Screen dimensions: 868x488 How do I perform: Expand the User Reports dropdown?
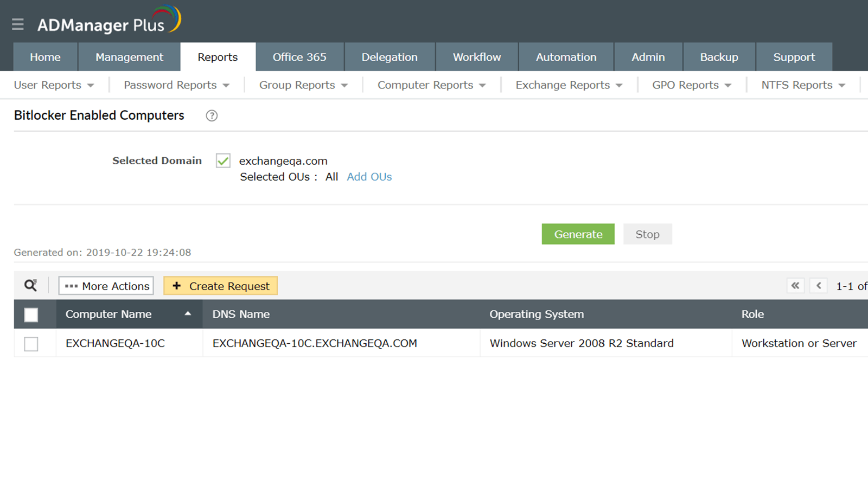click(54, 85)
